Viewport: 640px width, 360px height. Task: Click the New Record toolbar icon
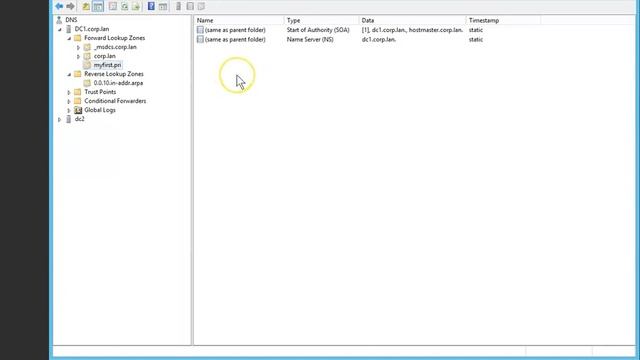(x=190, y=6)
